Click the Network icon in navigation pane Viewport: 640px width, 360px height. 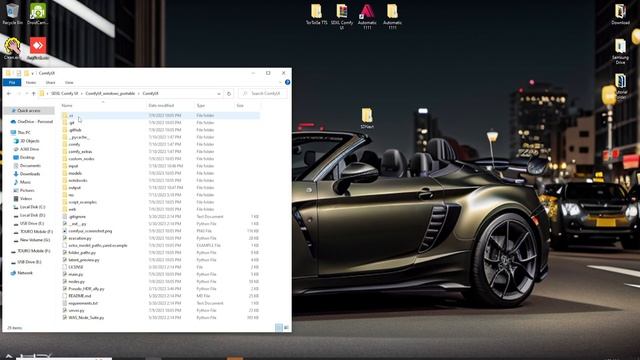click(x=13, y=273)
